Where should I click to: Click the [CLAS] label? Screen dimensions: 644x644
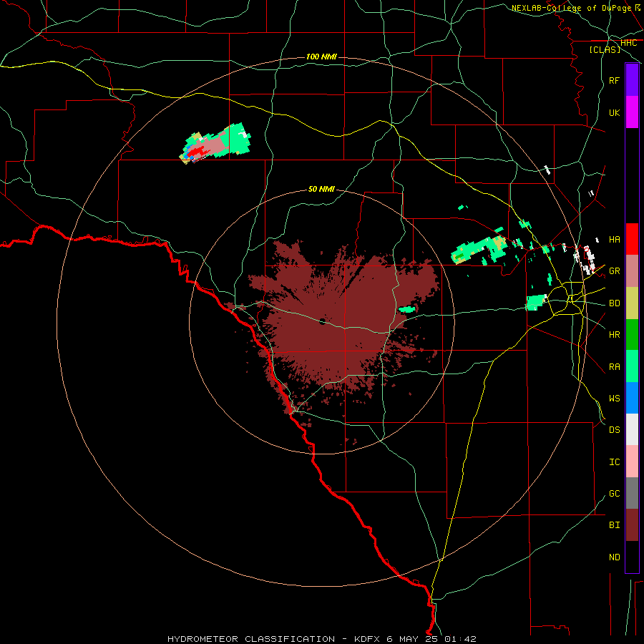click(605, 50)
